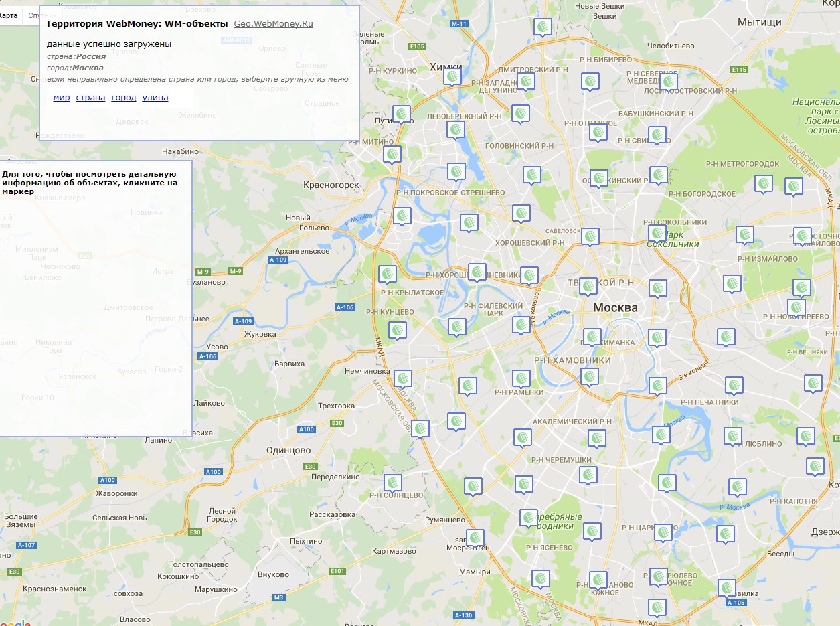
Task: Select the WebMoney marker at Мосрентген
Action: tap(475, 538)
